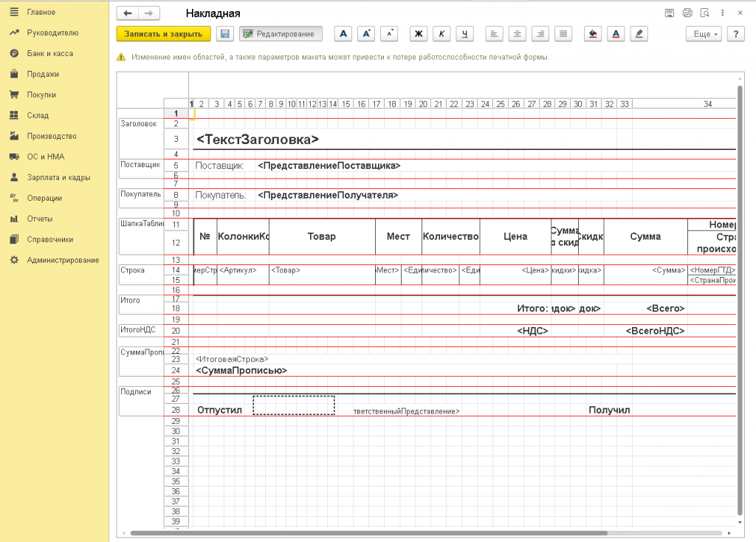Align cell text to the left
Image resolution: width=756 pixels, height=542 pixels.
click(494, 34)
